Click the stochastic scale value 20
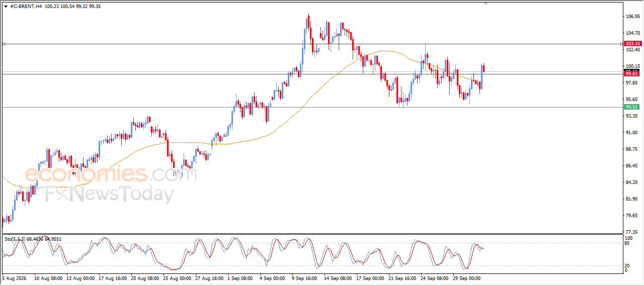Image resolution: width=644 pixels, height=285 pixels. click(x=627, y=265)
